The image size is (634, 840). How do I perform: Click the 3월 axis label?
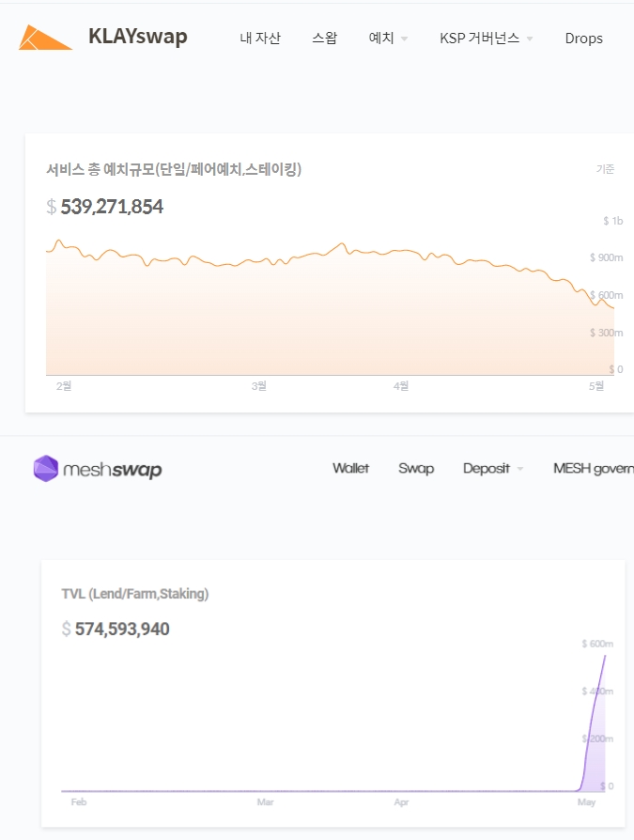tap(259, 386)
